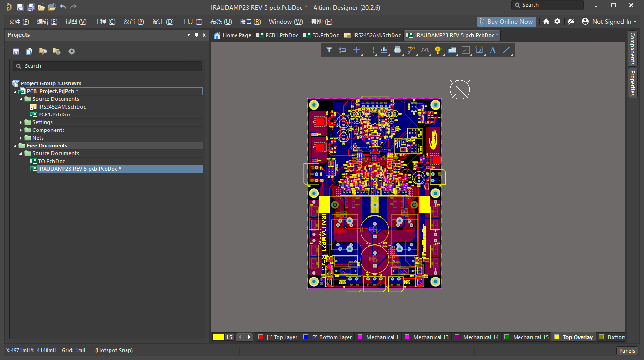Open the 文件 (F) menu
Screen dimensions: 644x360
[18, 22]
